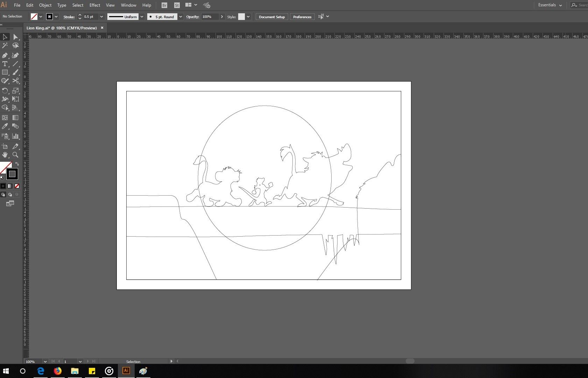Open the 5 pt. Round brush dropdown
Image resolution: width=588 pixels, height=378 pixels.
180,17
